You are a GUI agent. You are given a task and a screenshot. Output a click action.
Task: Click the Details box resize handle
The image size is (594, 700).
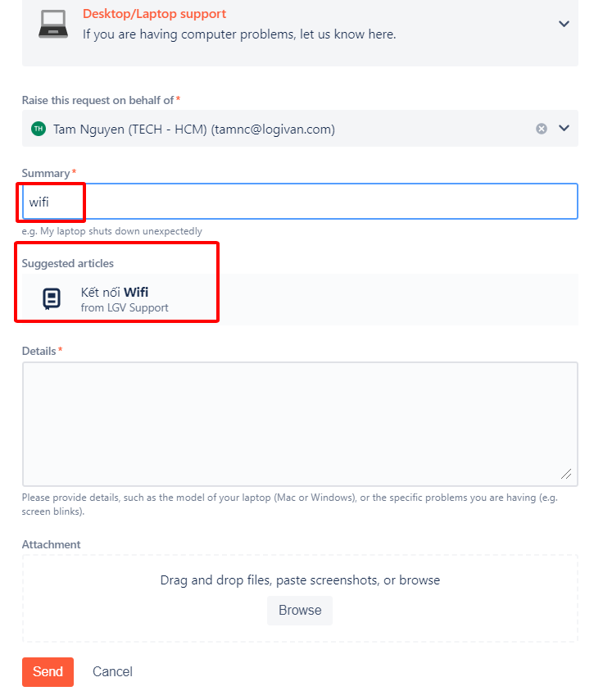click(565, 474)
